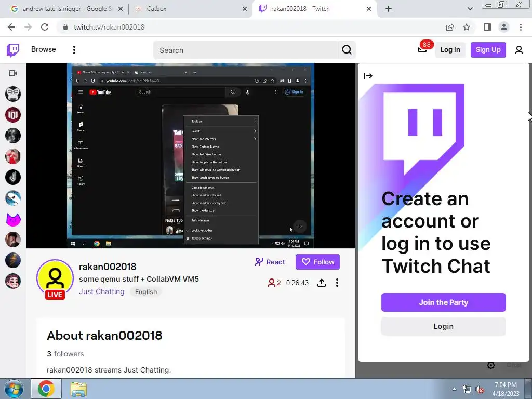Open a new browser tab
Viewport: 532px width, 399px height.
[389, 9]
